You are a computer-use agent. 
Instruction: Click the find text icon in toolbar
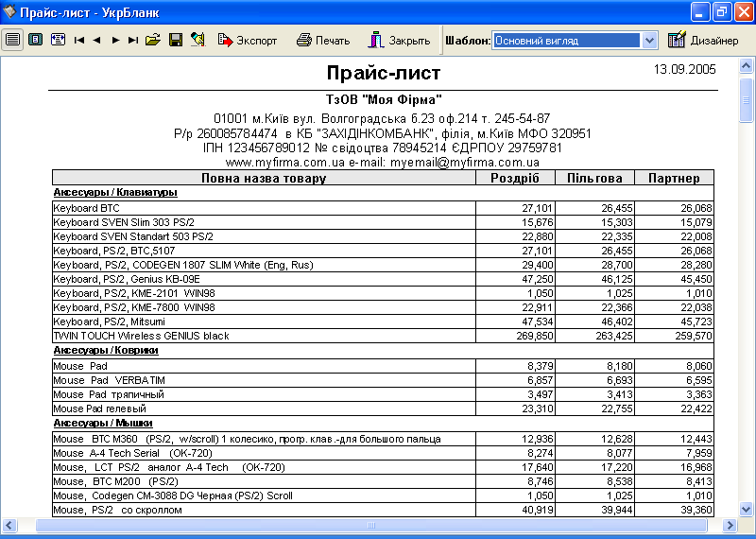click(x=197, y=40)
